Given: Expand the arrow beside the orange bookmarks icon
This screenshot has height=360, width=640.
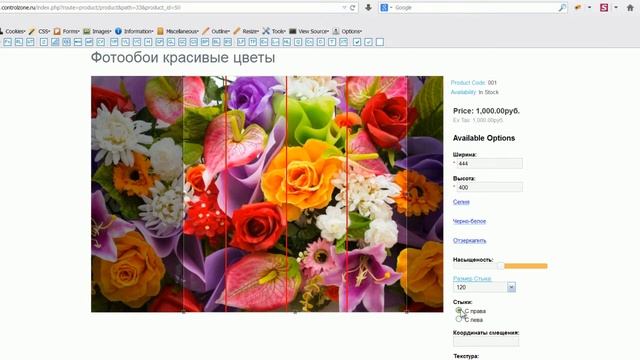Looking at the screenshot, I should pos(589,7).
